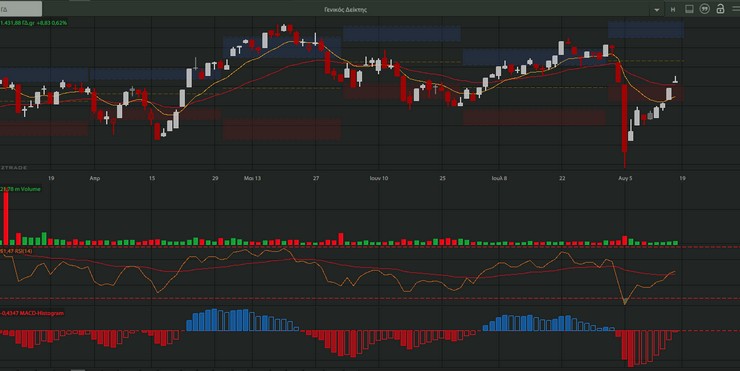The height and width of the screenshot is (371, 740).
Task: Click the Απρ date axis label
Action: coord(95,178)
